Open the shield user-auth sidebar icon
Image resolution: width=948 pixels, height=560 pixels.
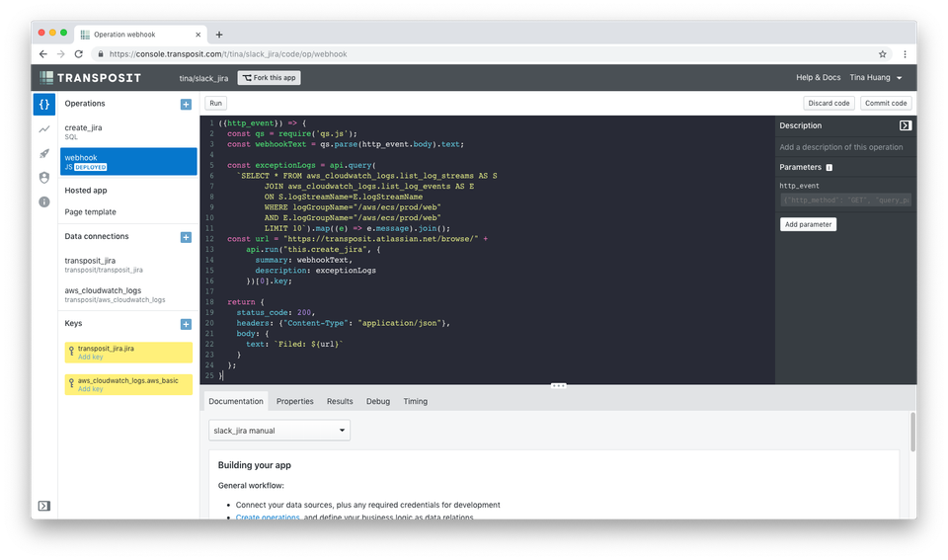coord(44,178)
